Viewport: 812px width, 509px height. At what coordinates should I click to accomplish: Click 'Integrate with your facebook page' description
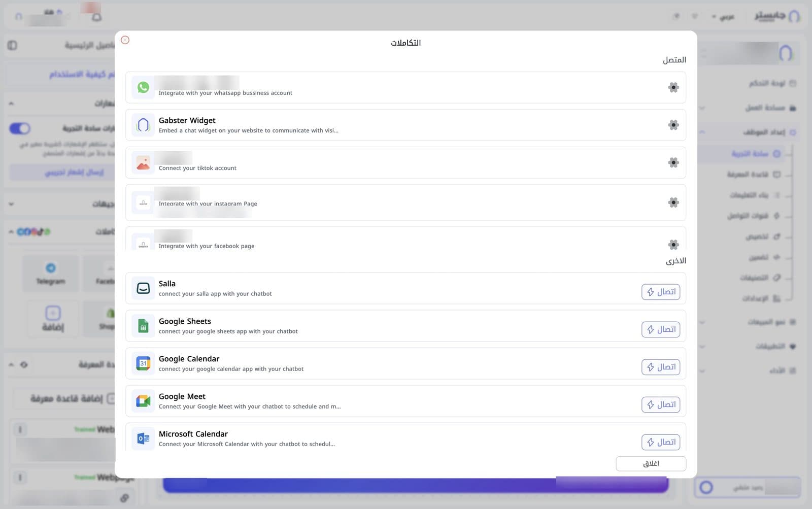click(x=207, y=246)
